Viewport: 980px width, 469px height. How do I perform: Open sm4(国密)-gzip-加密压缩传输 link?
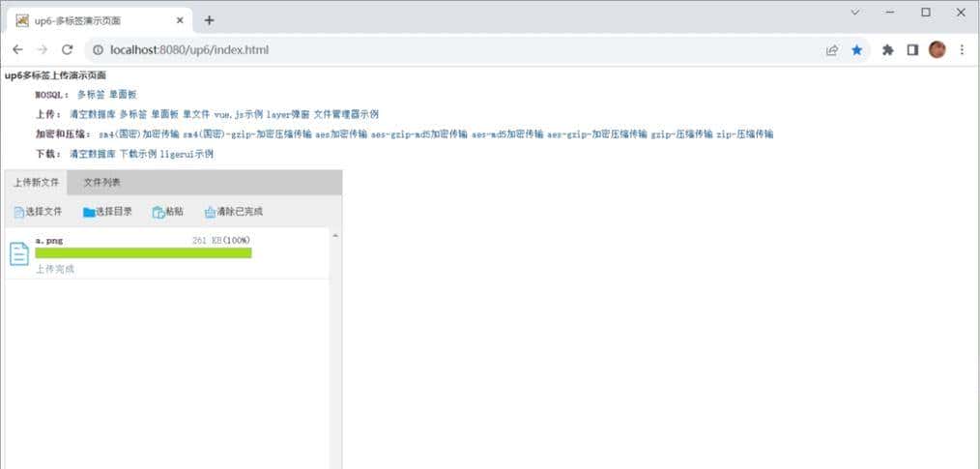pos(246,134)
